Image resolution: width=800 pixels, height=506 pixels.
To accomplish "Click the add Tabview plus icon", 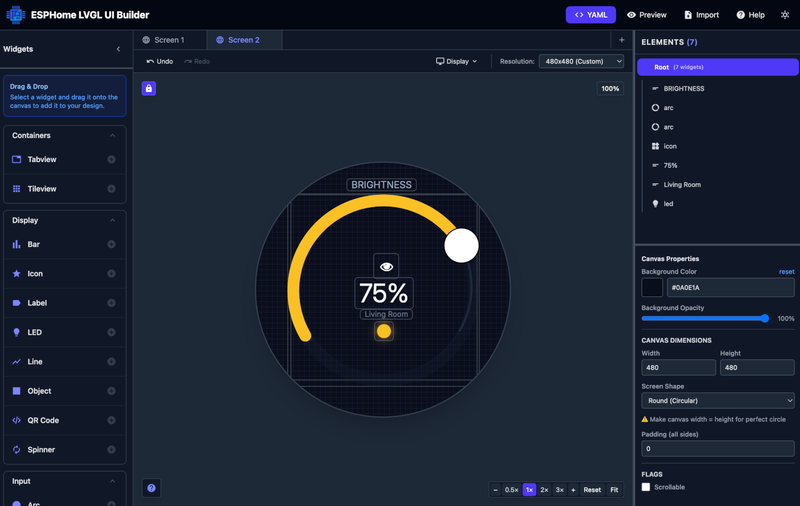I will [x=111, y=159].
